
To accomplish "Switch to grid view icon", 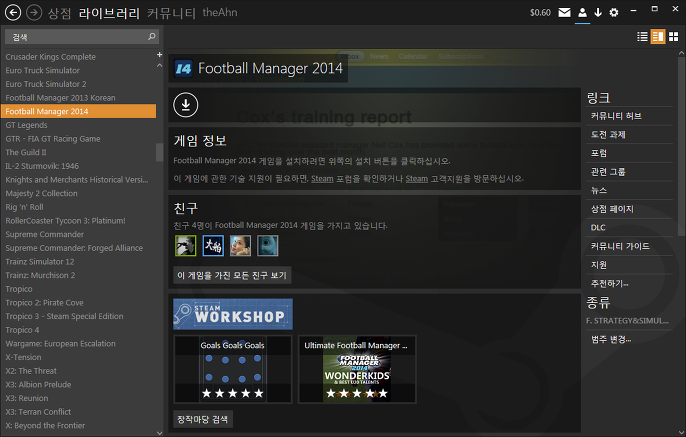I will pyautogui.click(x=673, y=37).
